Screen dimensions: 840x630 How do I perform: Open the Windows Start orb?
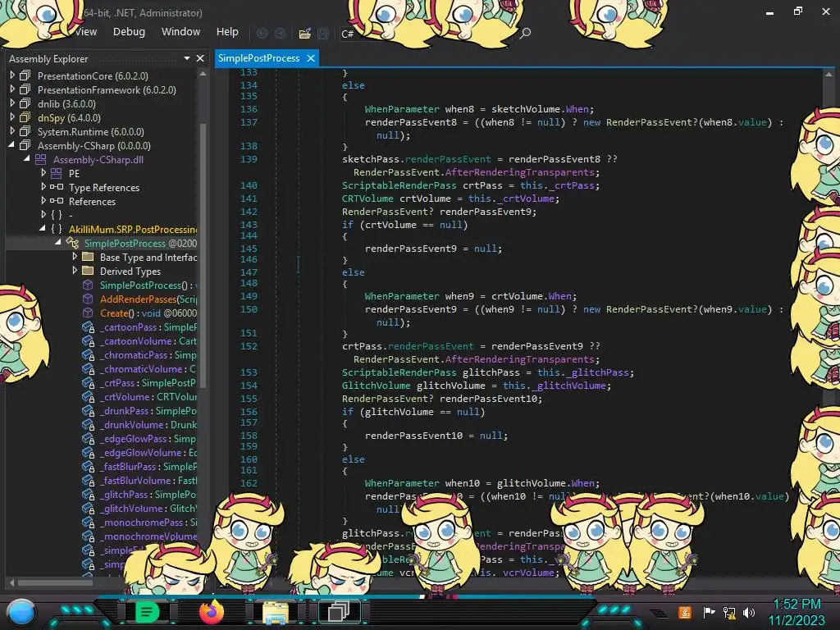pyautogui.click(x=21, y=613)
